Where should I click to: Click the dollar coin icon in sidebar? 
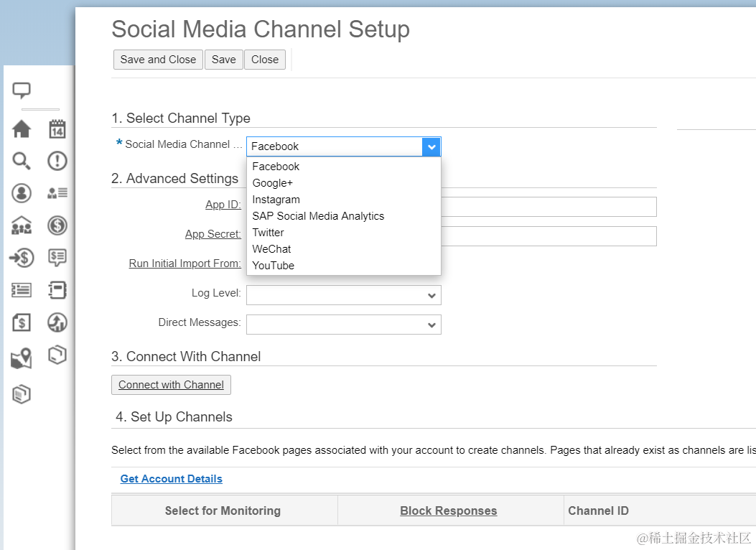(57, 225)
